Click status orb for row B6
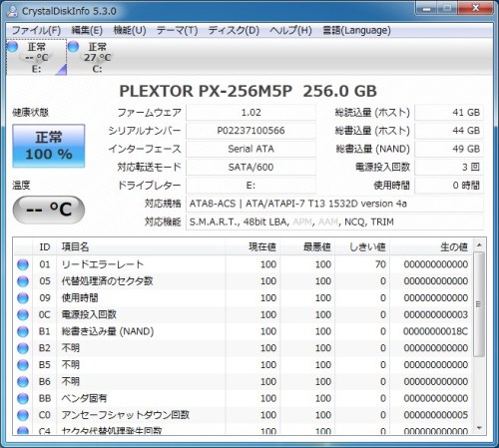499x448 pixels. (x=23, y=381)
